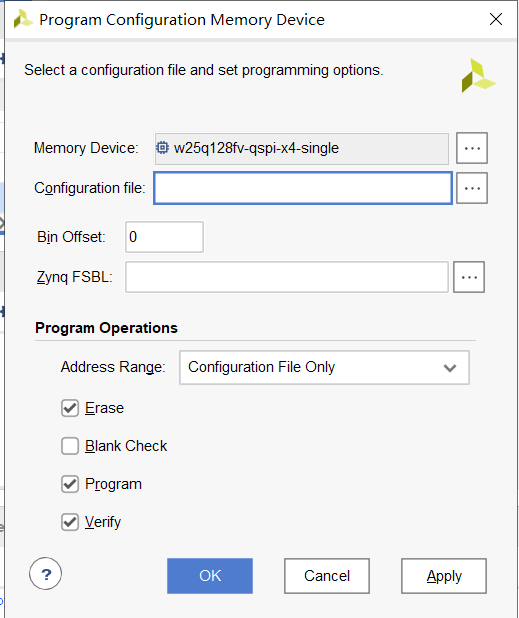Select the Configuration File Only combo box

[x=324, y=367]
